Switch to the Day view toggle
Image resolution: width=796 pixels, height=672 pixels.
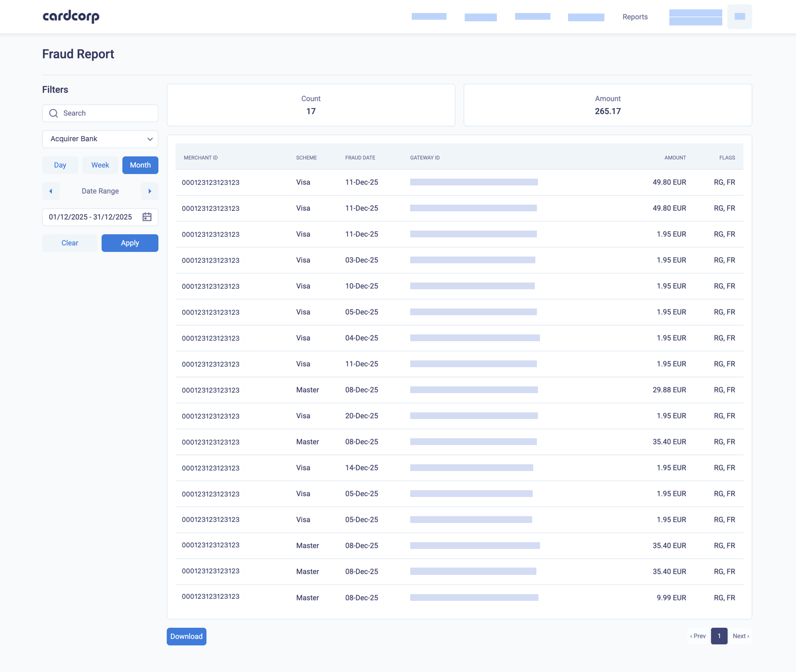point(60,165)
